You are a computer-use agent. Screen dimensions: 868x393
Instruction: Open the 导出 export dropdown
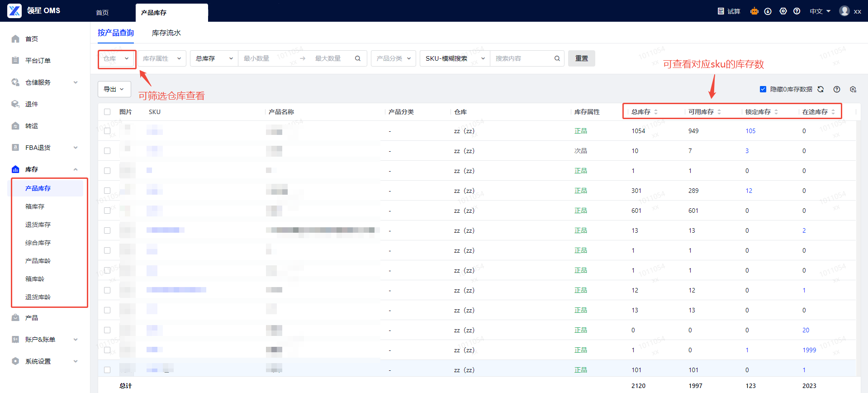(x=114, y=89)
